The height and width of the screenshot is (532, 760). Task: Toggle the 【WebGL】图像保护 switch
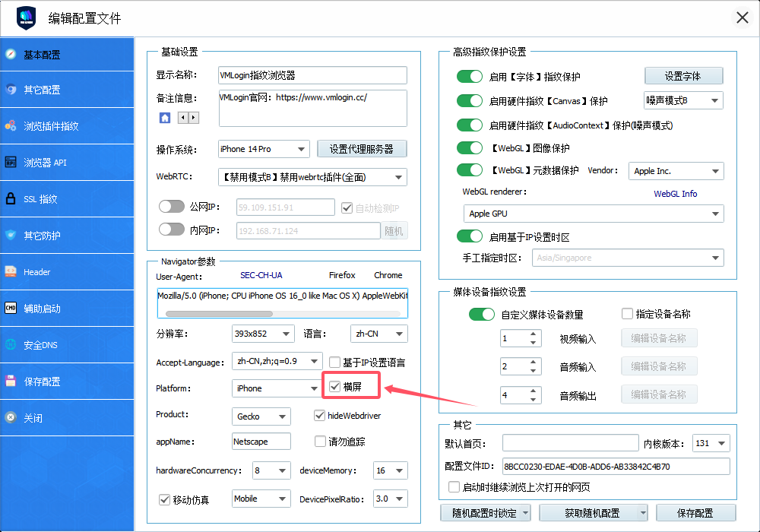470,147
